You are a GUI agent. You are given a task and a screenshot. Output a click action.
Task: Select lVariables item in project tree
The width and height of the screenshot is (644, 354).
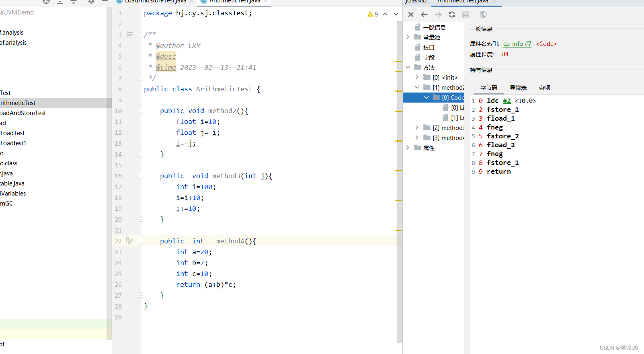(x=13, y=193)
